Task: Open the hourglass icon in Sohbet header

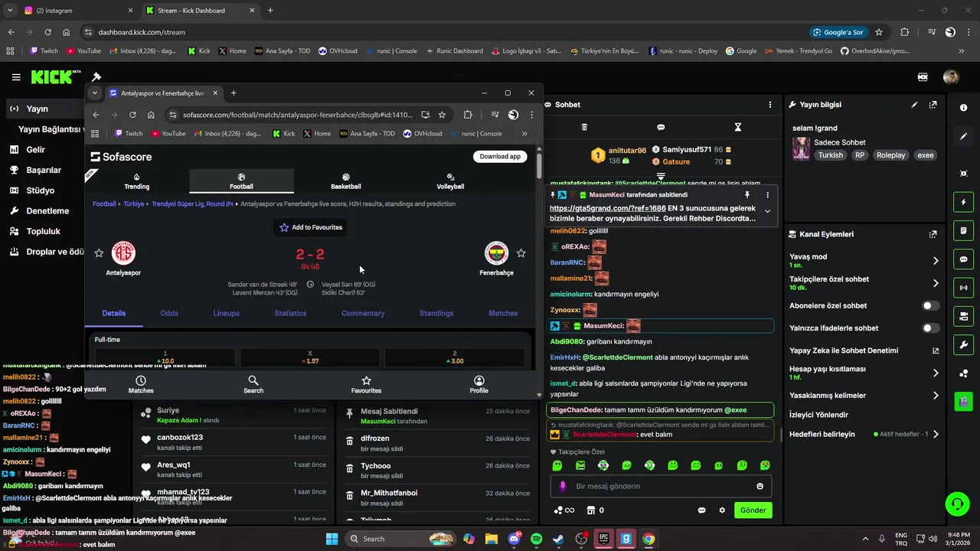Action: pos(738,127)
